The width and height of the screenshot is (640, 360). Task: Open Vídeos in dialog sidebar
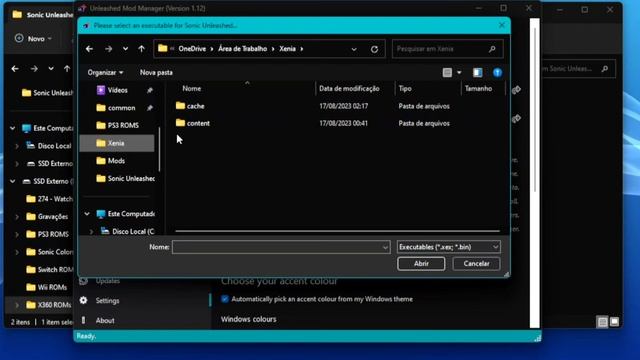(x=117, y=90)
